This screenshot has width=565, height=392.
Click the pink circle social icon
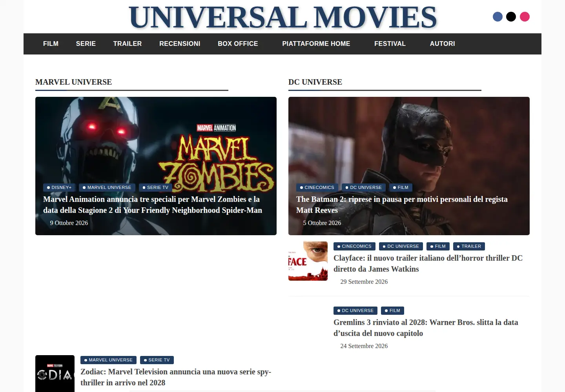point(525,17)
